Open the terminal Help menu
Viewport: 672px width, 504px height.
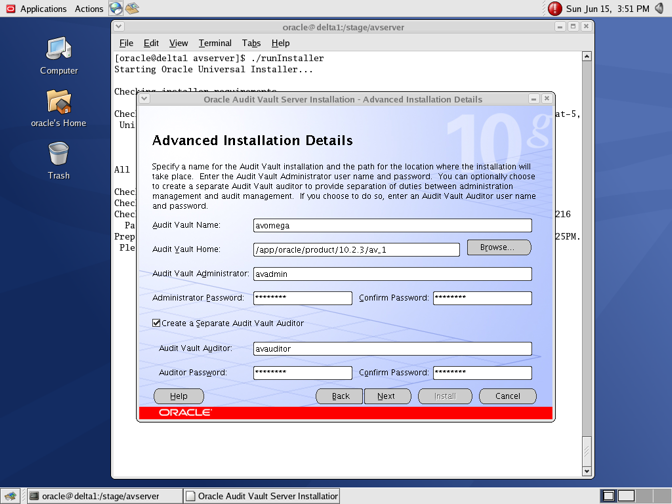point(280,43)
